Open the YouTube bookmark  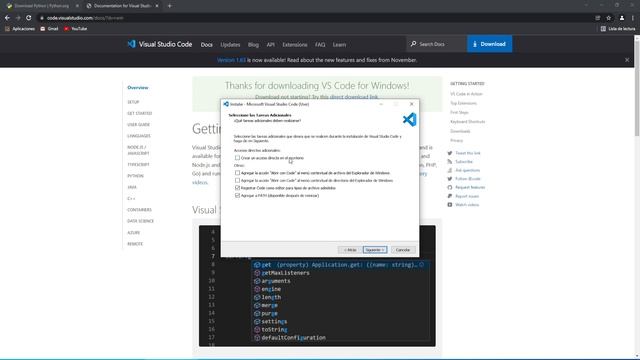pos(76,29)
